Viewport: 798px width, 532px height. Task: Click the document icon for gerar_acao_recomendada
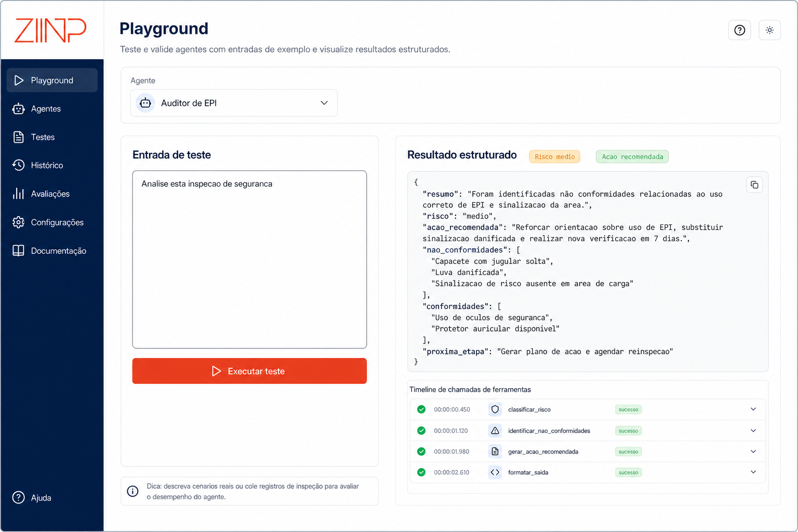point(495,451)
